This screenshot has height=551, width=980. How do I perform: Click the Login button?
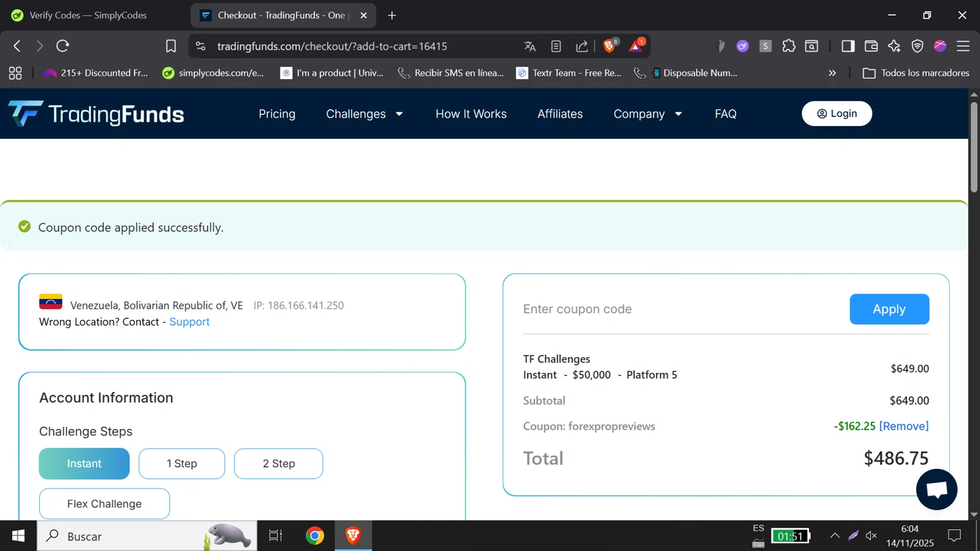coord(837,114)
